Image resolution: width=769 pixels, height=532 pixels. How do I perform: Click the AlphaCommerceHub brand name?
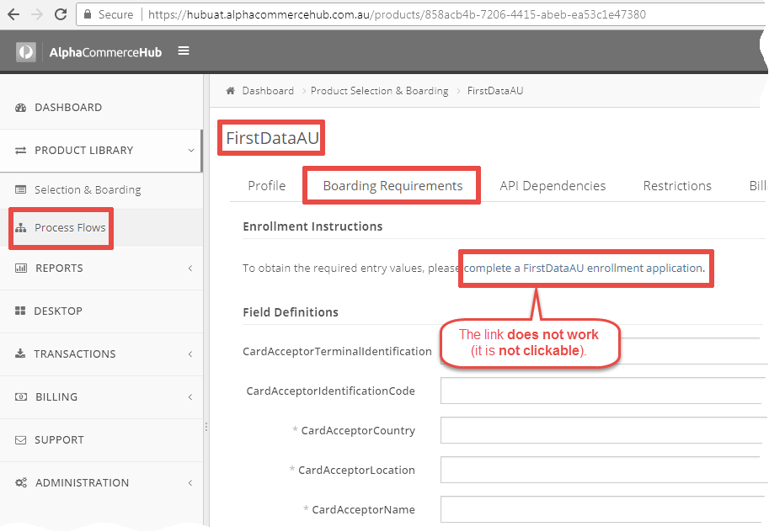click(x=105, y=52)
